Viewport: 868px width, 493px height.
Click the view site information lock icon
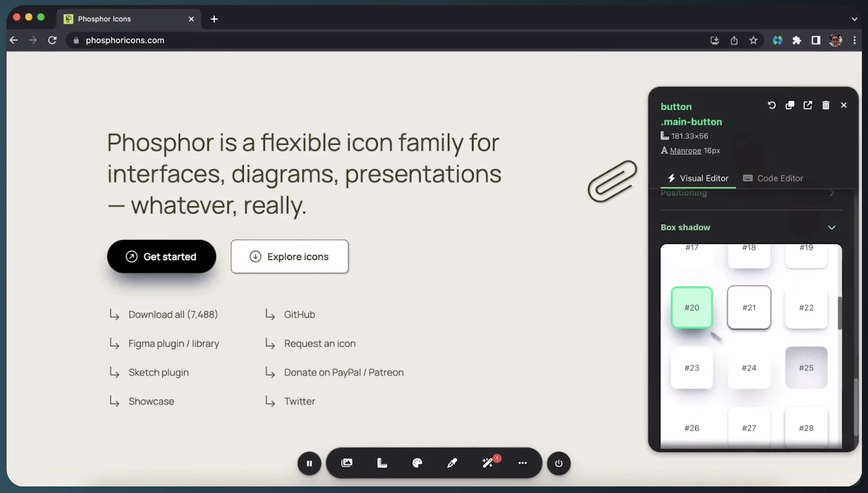(76, 40)
